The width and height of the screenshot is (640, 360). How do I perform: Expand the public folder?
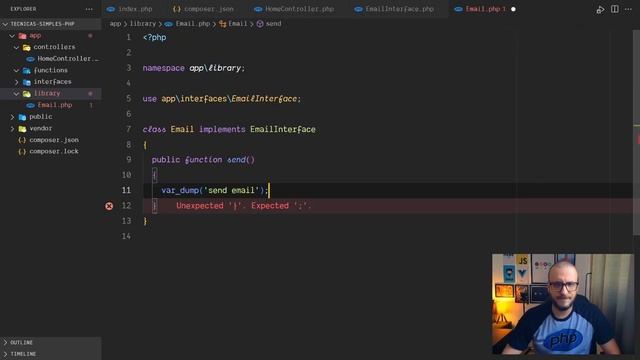(x=40, y=117)
